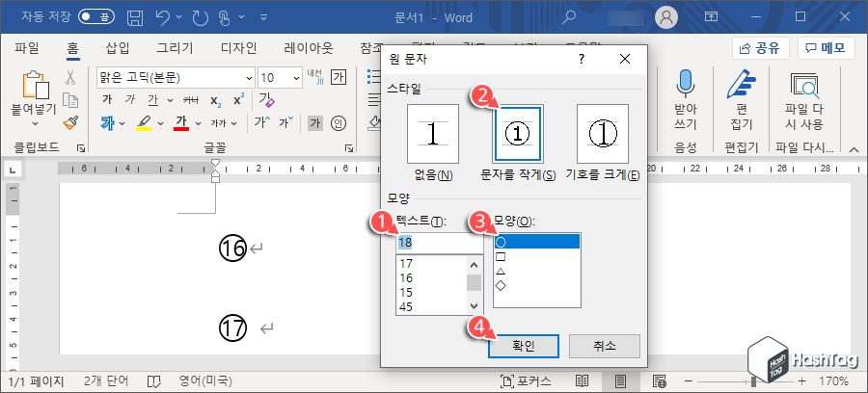The image size is (868, 393).
Task: Click the yellow highlight color button
Action: pyautogui.click(x=144, y=123)
